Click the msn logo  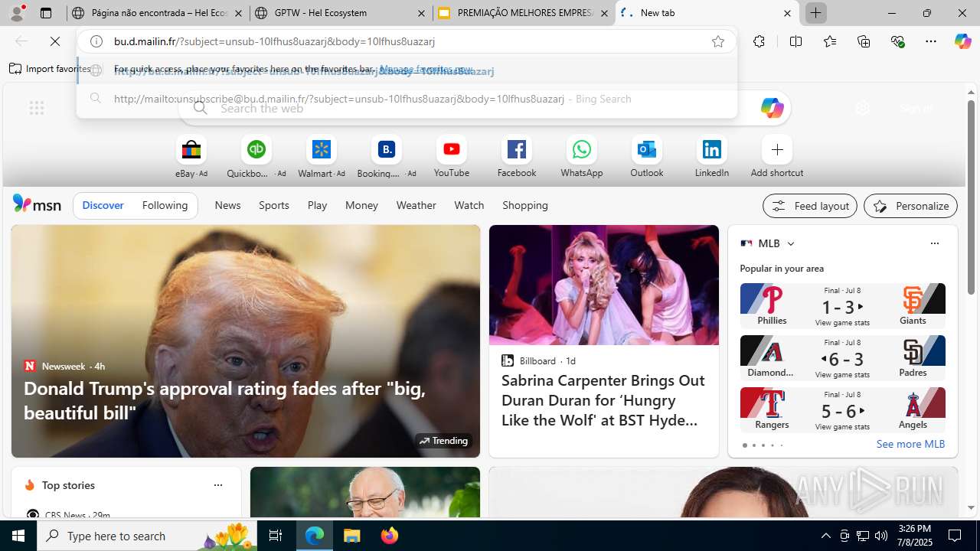[37, 204]
